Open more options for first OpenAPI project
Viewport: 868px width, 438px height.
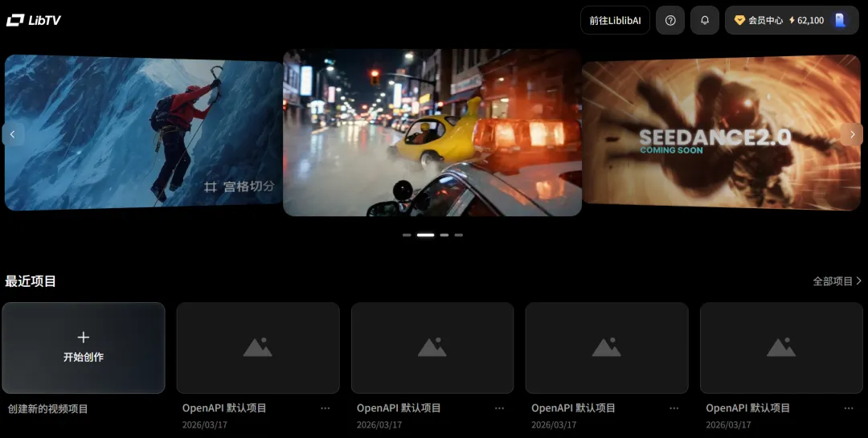tap(325, 408)
